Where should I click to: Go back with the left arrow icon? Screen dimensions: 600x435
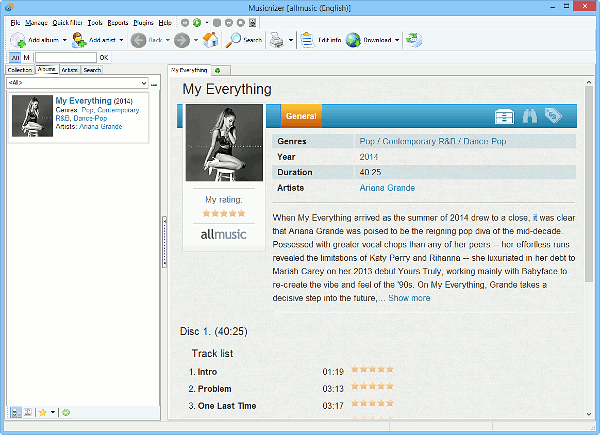tap(138, 40)
